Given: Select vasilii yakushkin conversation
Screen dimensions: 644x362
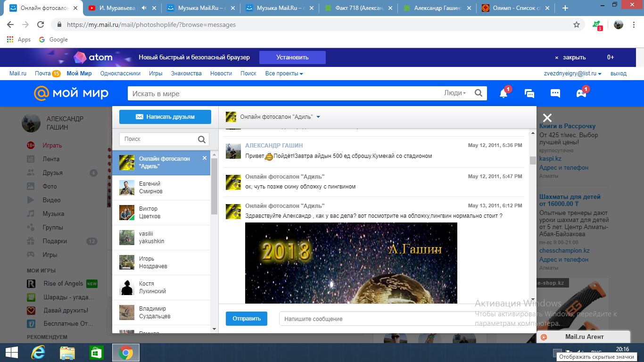Looking at the screenshot, I should (161, 238).
